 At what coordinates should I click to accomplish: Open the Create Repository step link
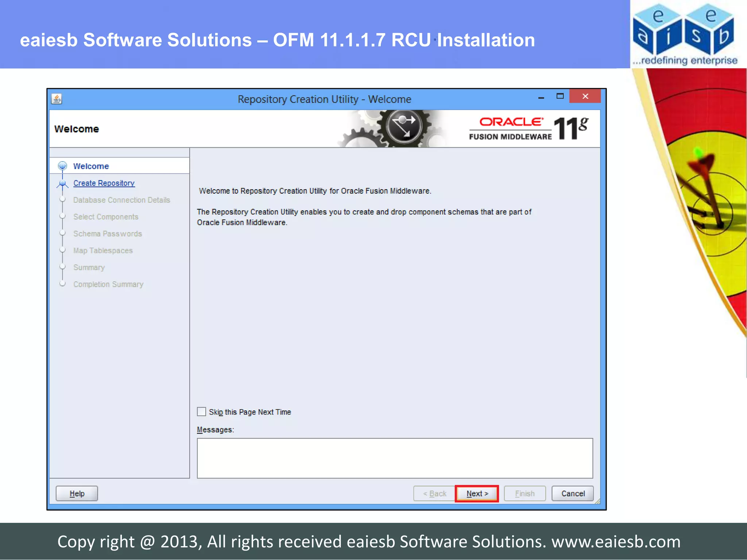(x=104, y=183)
